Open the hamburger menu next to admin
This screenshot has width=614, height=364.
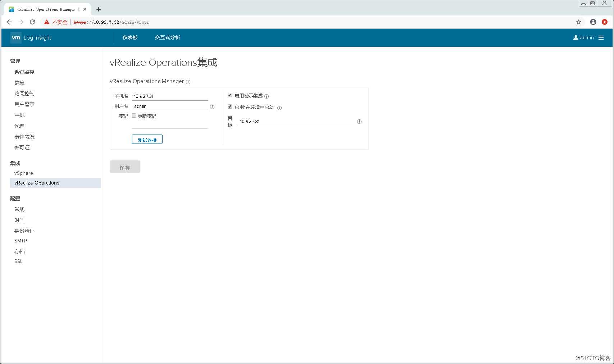click(601, 38)
